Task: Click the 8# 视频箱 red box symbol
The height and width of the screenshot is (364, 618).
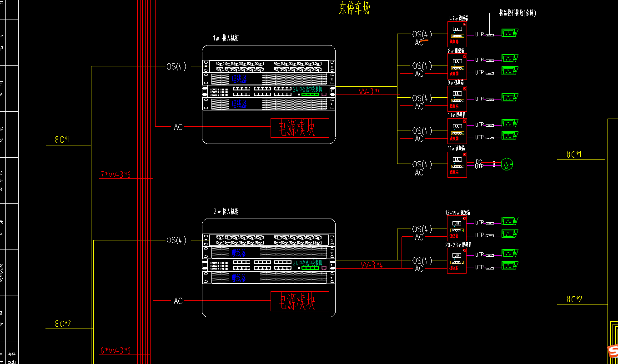Action: [x=457, y=67]
